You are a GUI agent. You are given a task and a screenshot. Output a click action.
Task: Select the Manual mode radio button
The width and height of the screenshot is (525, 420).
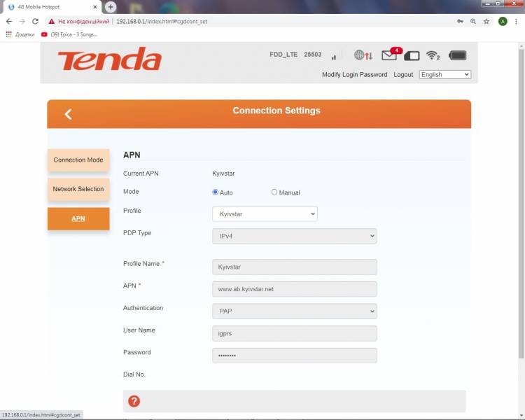274,192
